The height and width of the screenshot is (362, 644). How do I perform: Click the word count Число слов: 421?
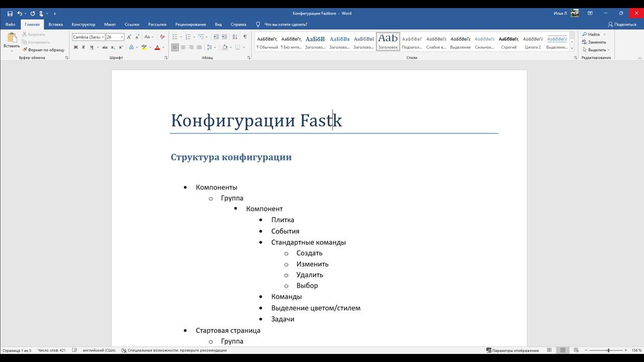(51, 350)
